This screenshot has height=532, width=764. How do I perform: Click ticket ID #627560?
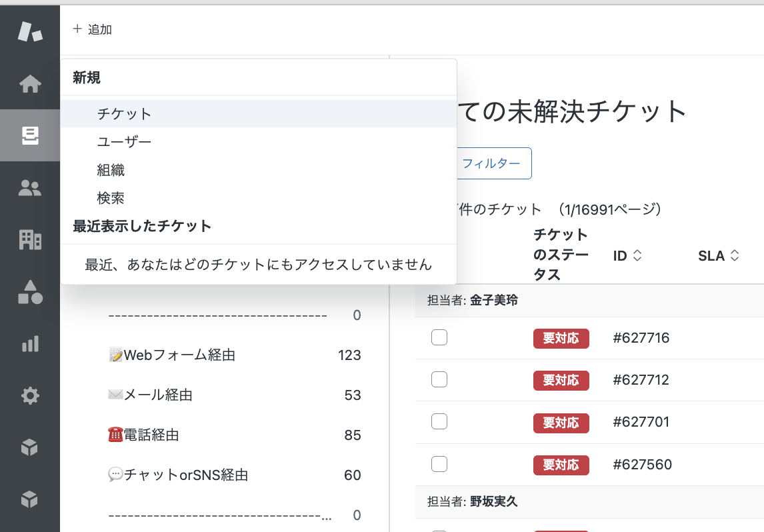tap(642, 464)
